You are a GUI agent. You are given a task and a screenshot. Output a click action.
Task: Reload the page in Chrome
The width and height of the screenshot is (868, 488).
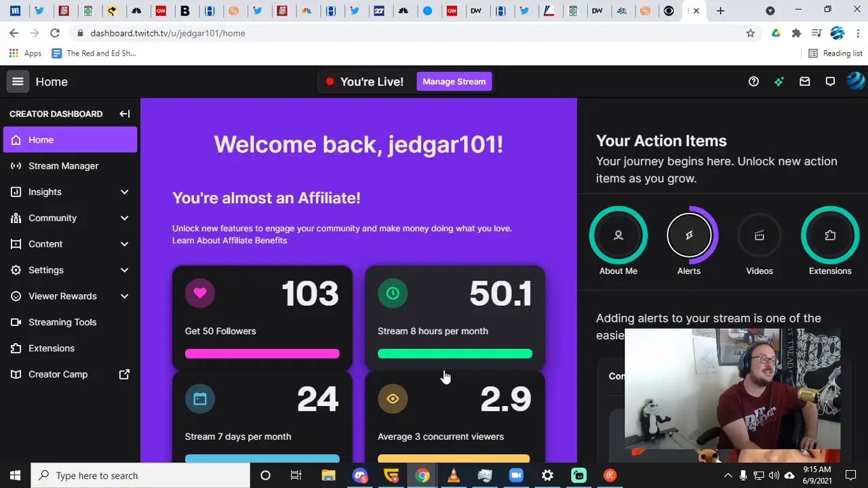55,33
